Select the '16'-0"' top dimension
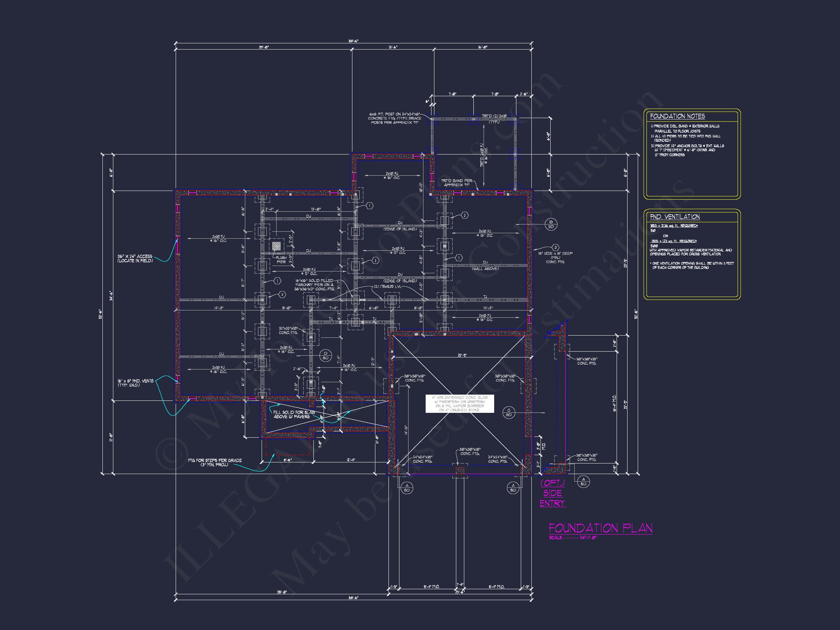The width and height of the screenshot is (840, 630). coord(482,47)
